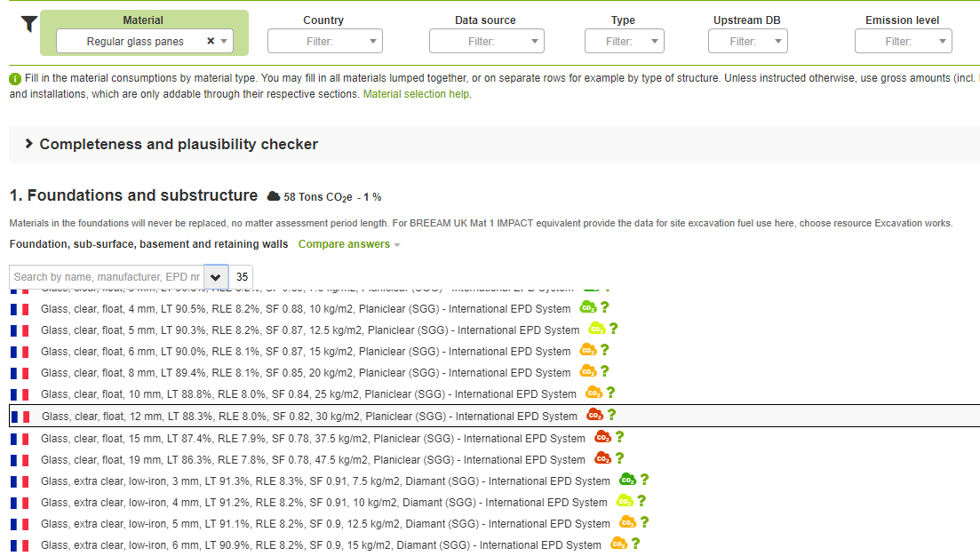Open question mark help for 12 mm Planiclear

click(612, 414)
